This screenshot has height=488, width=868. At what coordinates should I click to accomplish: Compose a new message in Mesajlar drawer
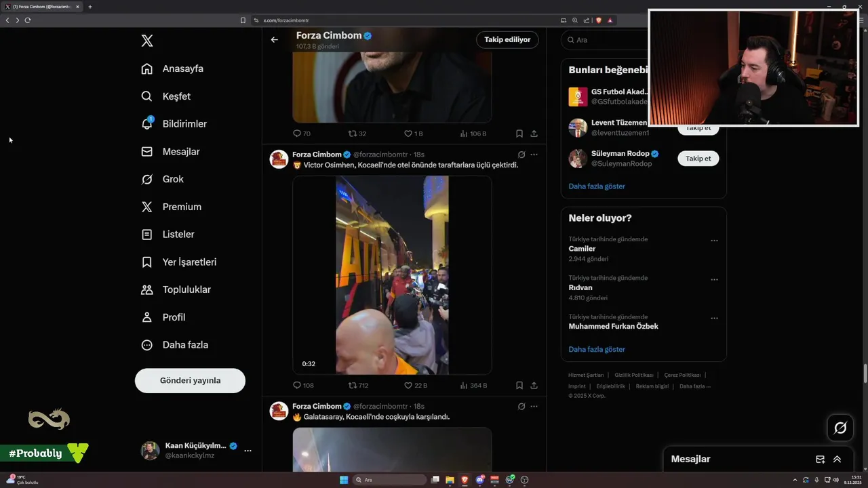[x=820, y=459]
